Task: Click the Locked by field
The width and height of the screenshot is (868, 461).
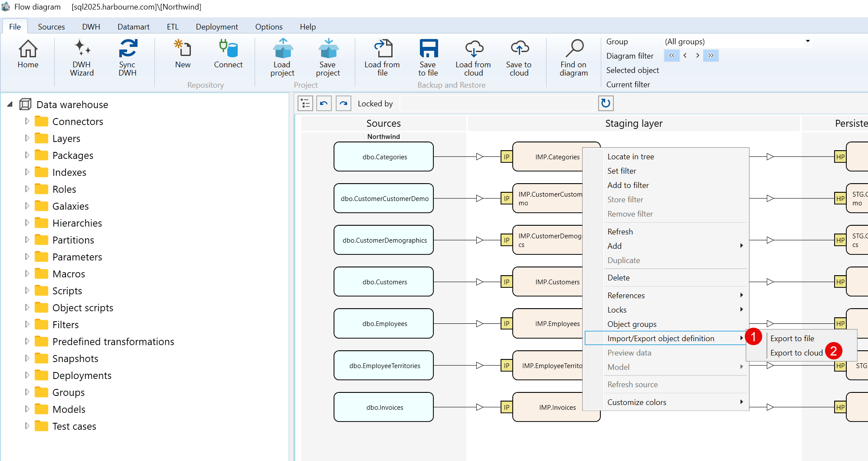Action: pyautogui.click(x=497, y=103)
